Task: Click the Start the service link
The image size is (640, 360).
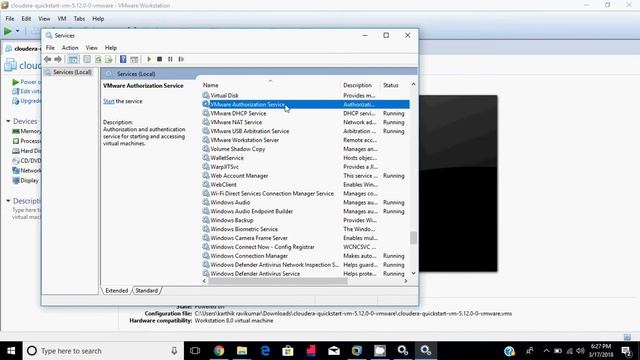Action: point(109,101)
